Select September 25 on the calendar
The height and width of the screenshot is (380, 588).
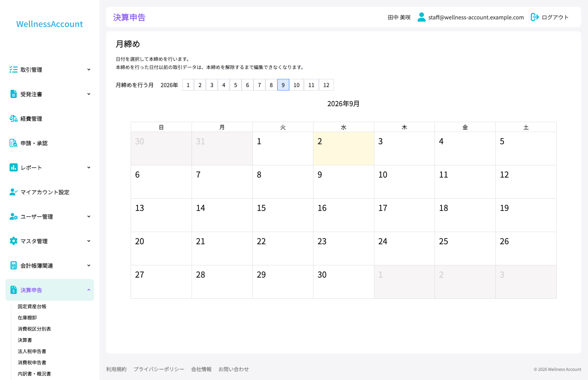pos(465,249)
